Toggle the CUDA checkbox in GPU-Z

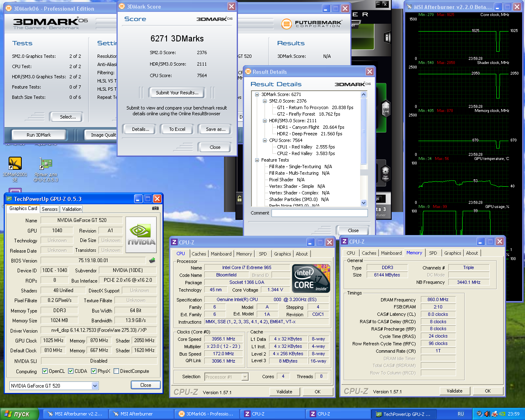click(x=71, y=371)
